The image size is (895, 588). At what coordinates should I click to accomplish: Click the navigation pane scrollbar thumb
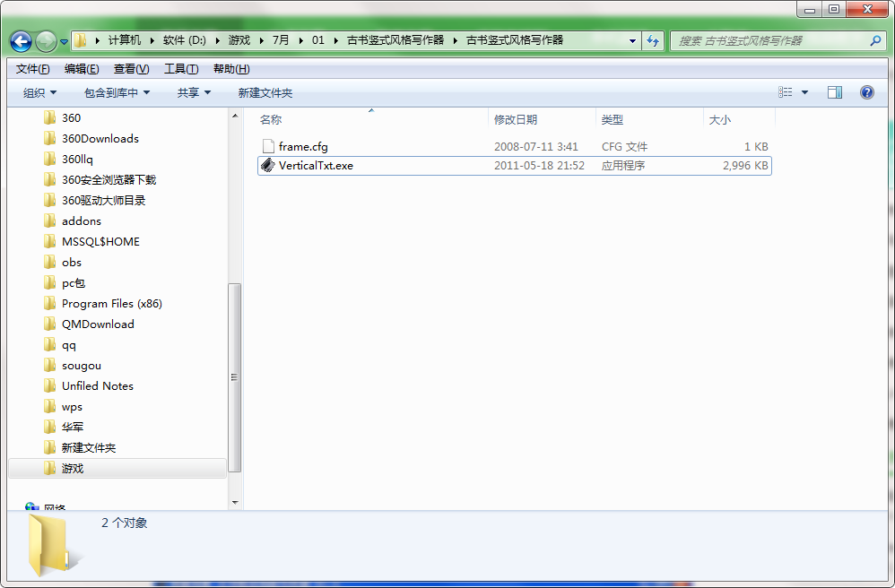[235, 377]
